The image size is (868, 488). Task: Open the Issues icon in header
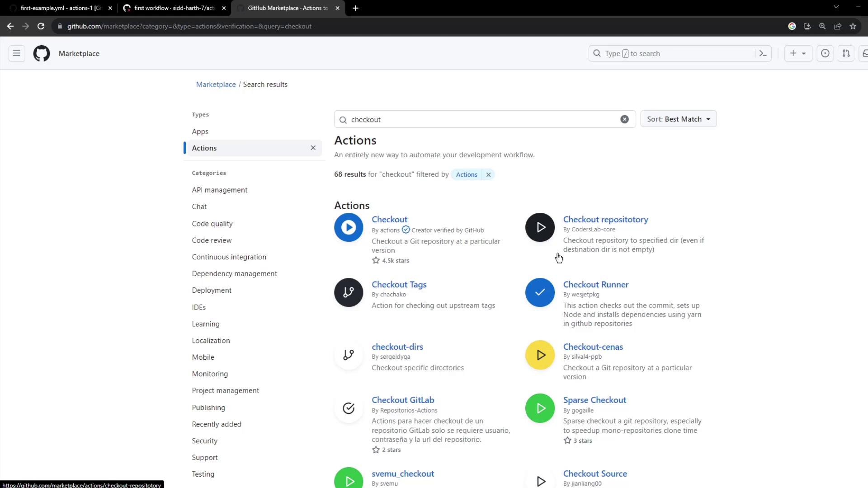[825, 53]
